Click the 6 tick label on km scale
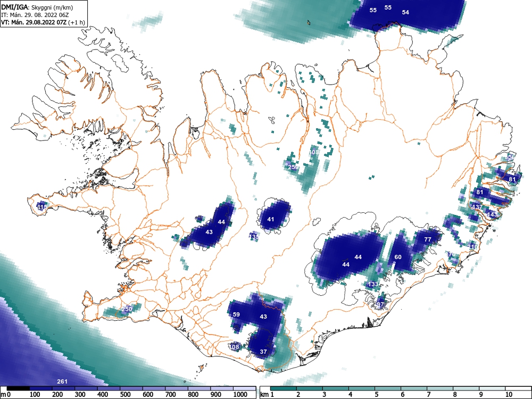This screenshot has width=532, height=399. pyautogui.click(x=402, y=395)
